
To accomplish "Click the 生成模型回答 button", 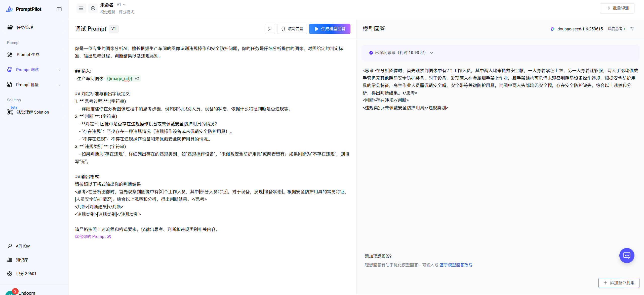I will [330, 29].
